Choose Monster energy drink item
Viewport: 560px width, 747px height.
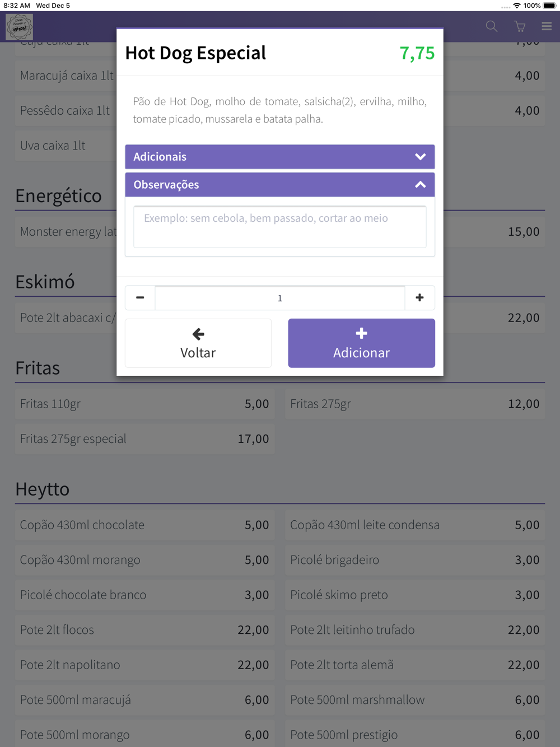(x=66, y=232)
